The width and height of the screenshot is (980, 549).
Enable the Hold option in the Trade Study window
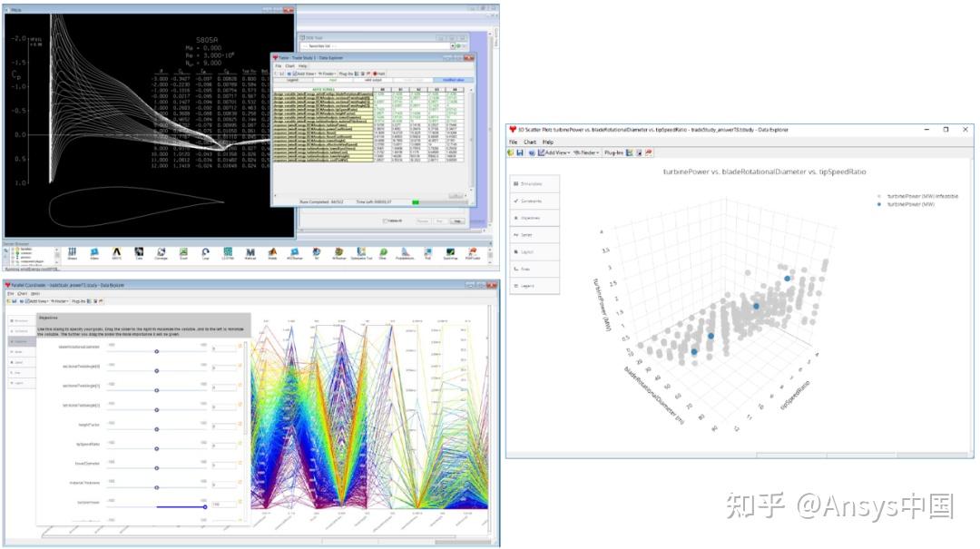(x=377, y=74)
